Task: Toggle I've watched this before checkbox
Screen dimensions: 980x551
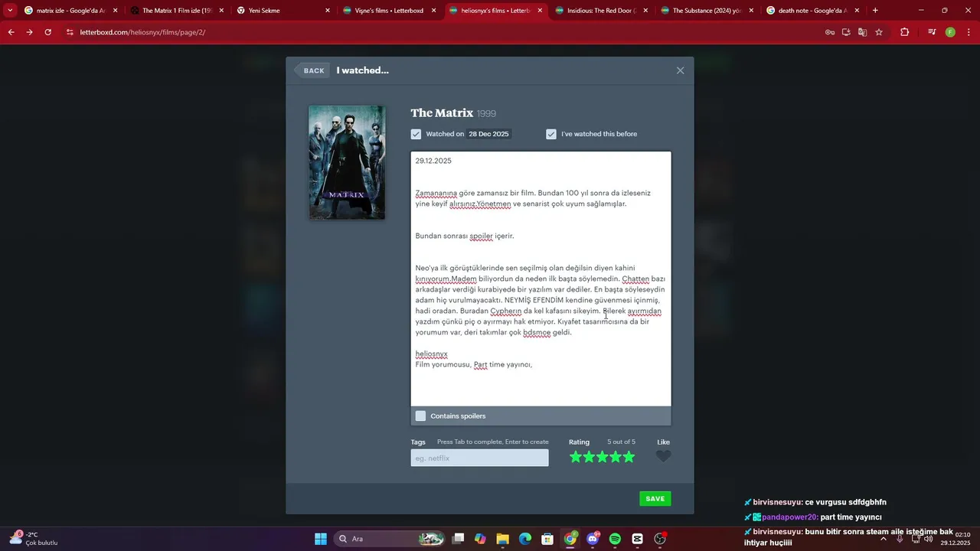Action: pos(551,134)
